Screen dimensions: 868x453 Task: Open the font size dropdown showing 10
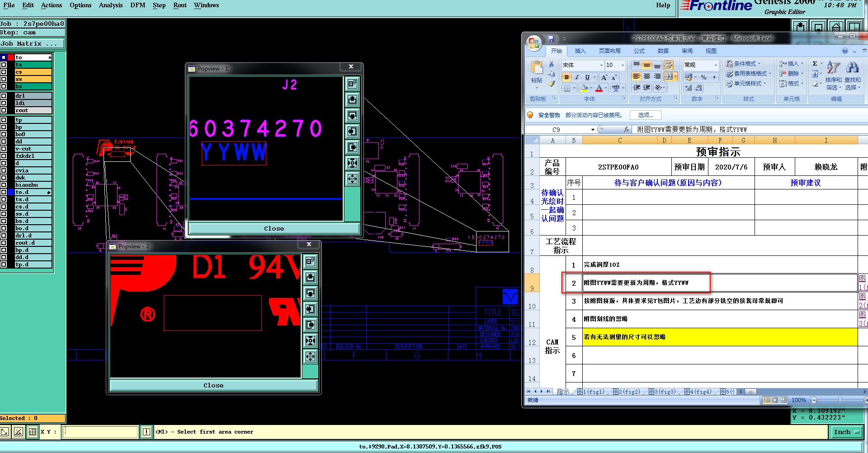[x=623, y=65]
